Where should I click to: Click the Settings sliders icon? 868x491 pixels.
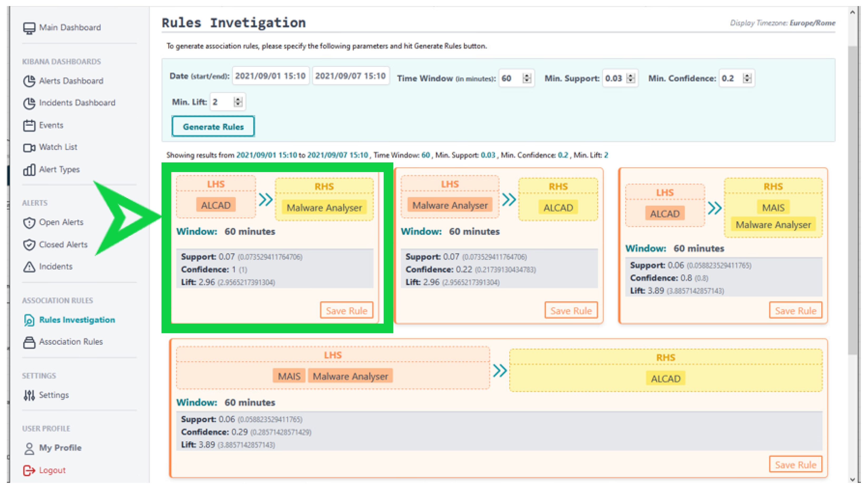[x=29, y=395]
